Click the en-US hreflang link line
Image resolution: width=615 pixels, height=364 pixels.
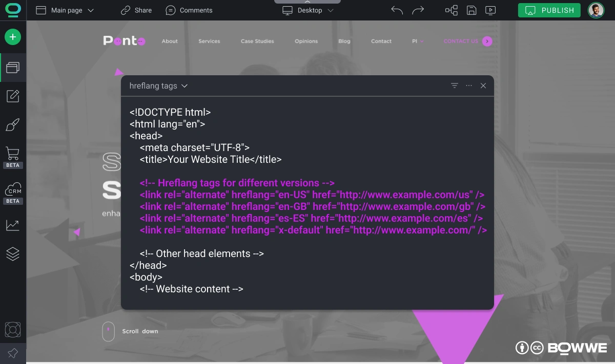tap(312, 195)
